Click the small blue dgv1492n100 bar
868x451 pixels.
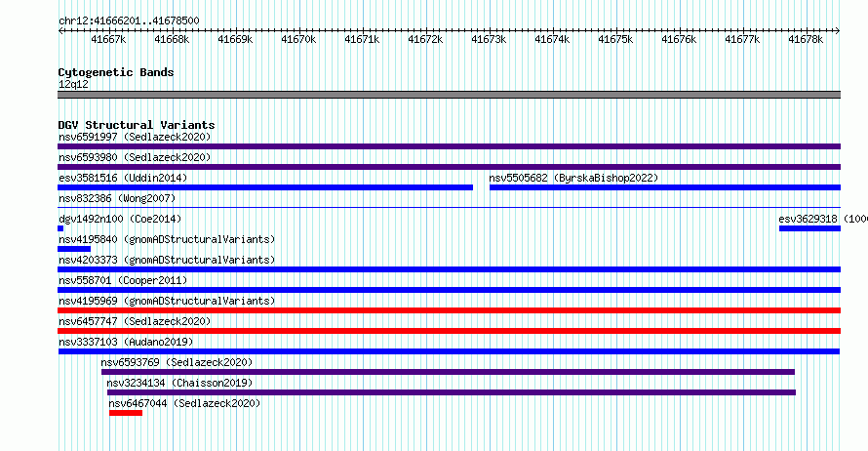(x=60, y=228)
